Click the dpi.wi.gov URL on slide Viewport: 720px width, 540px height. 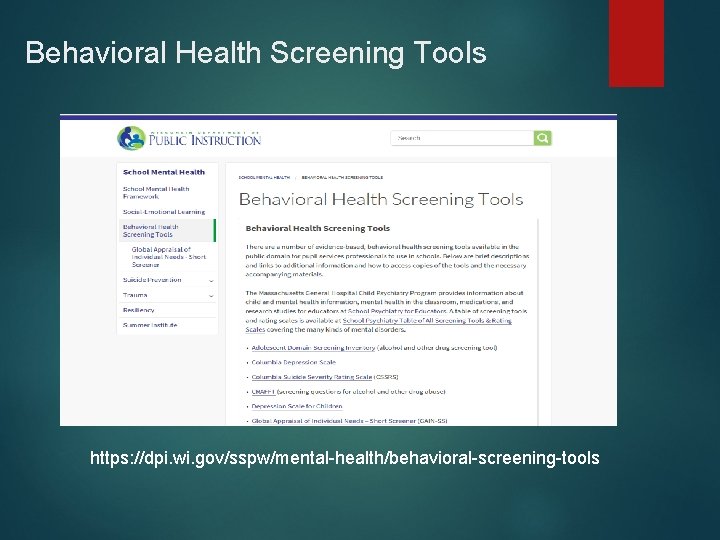[x=345, y=458]
